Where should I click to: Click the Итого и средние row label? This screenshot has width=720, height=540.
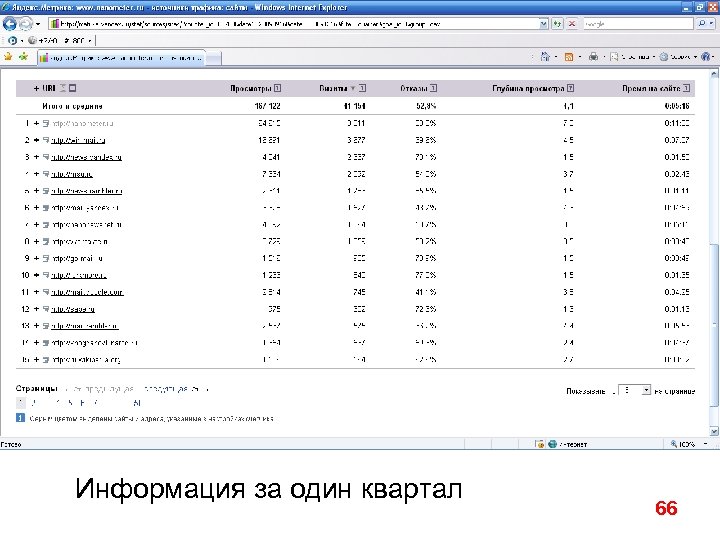tap(72, 106)
